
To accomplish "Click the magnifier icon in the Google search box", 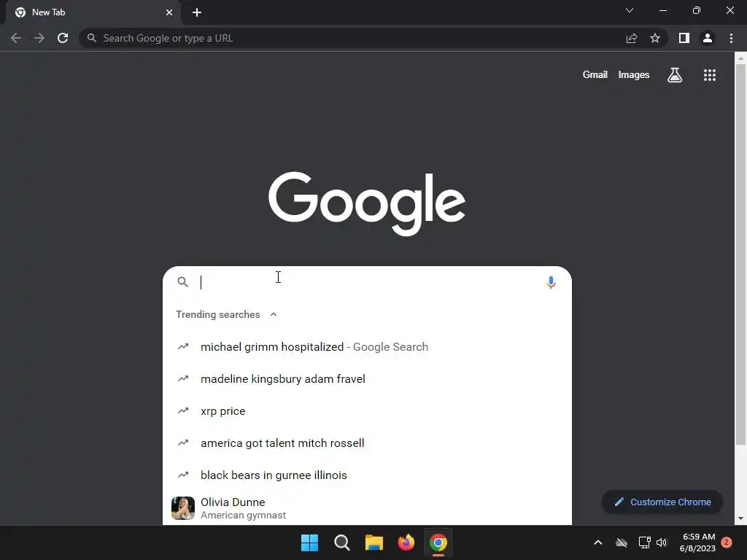I will [x=183, y=282].
